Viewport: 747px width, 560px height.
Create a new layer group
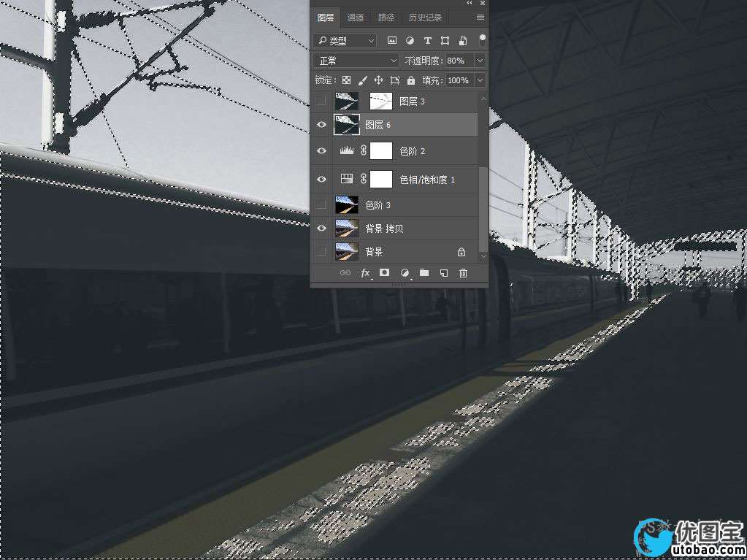[424, 273]
